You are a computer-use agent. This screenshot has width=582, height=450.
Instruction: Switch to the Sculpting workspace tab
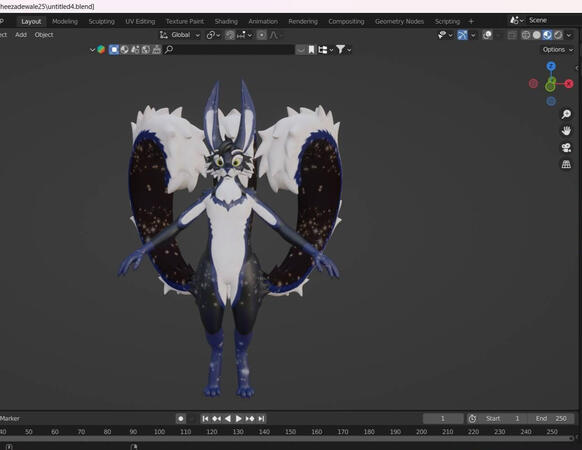click(101, 22)
